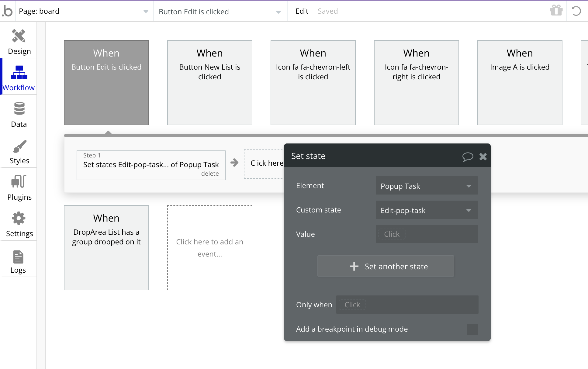Expand the Button Edit is clicked selector
Screen dimensions: 588x369
220,12
